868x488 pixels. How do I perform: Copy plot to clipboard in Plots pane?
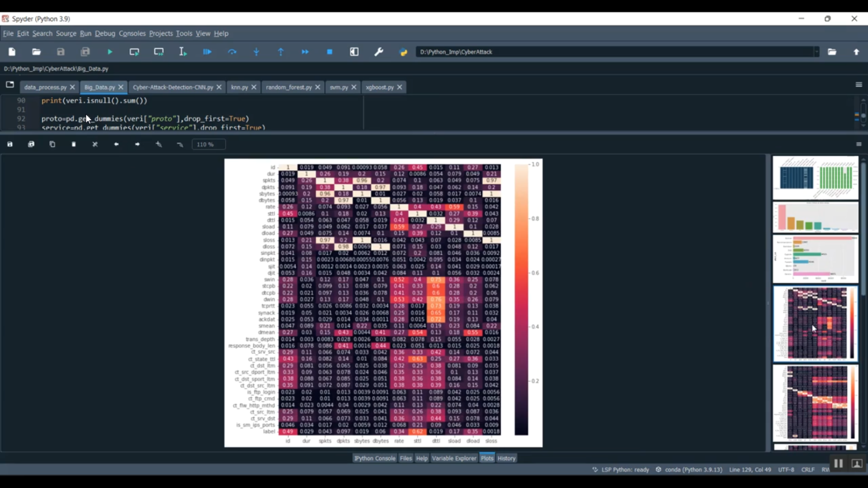click(52, 144)
